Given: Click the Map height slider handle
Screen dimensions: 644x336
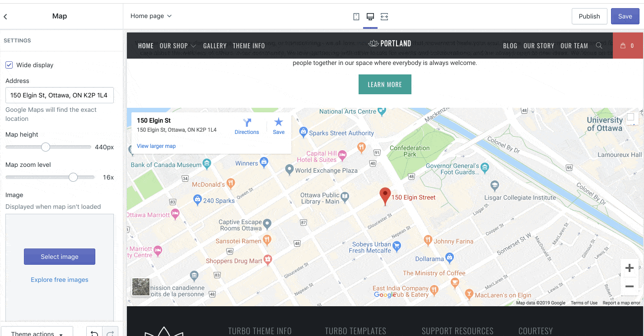Looking at the screenshot, I should (x=46, y=147).
